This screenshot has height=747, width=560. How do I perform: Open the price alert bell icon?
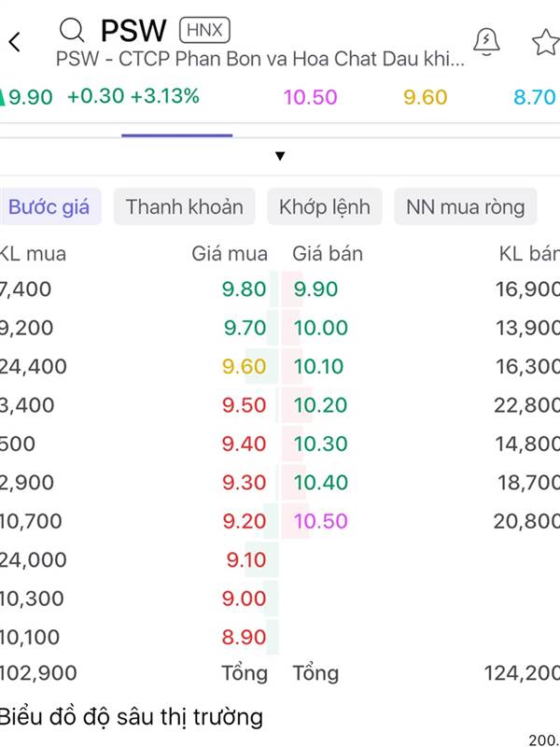(486, 42)
